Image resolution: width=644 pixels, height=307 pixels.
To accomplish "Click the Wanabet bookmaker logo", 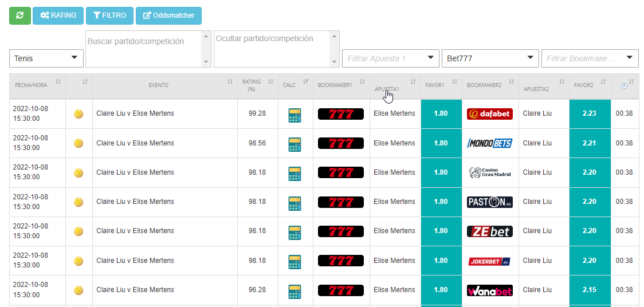I will pos(489,290).
